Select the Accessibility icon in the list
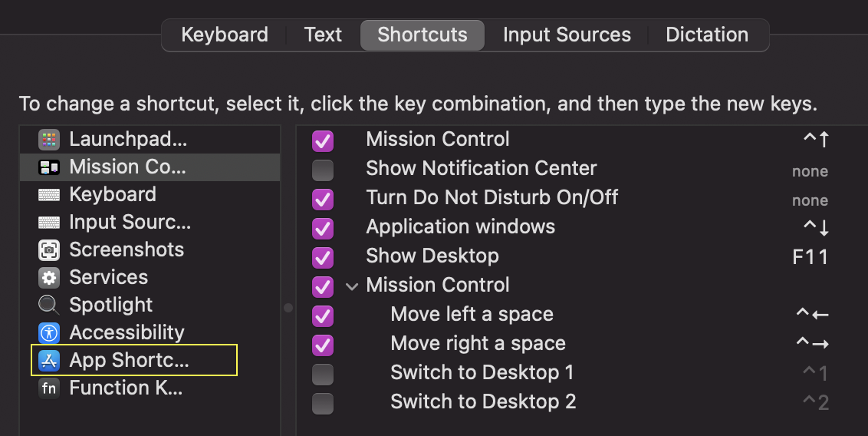This screenshot has height=436, width=868. coord(49,333)
